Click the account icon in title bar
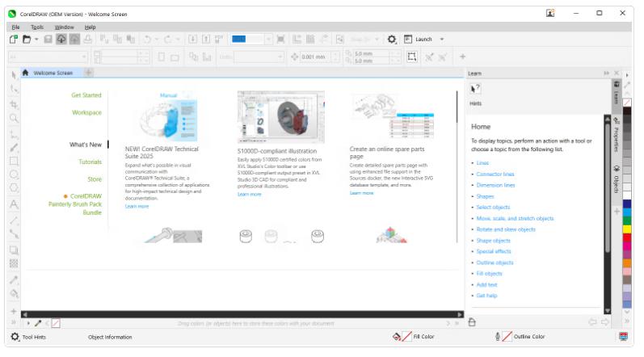 coord(550,14)
